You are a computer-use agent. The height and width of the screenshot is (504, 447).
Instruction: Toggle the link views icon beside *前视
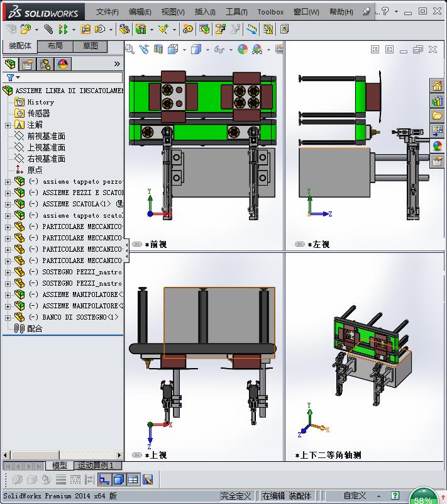pos(137,244)
